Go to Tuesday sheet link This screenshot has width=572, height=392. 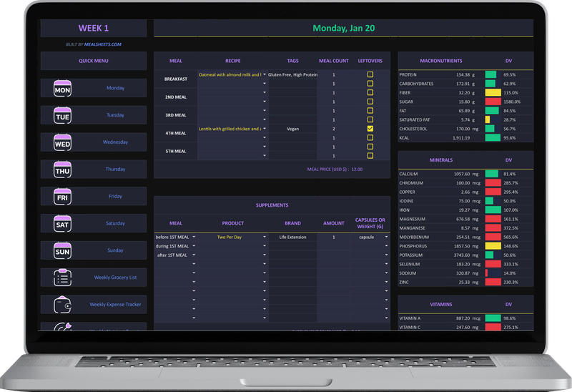115,115
